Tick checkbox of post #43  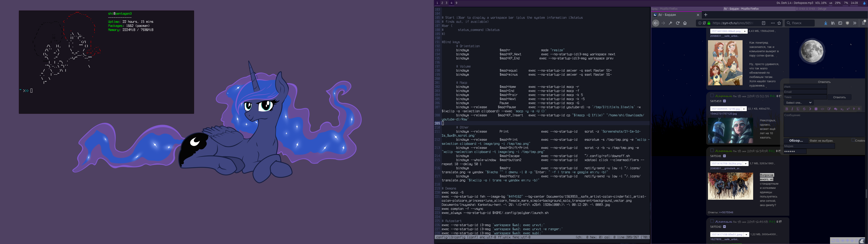[712, 221]
